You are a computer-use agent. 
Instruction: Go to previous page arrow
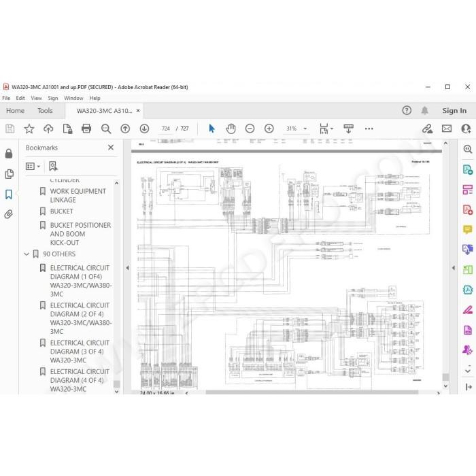click(x=125, y=129)
